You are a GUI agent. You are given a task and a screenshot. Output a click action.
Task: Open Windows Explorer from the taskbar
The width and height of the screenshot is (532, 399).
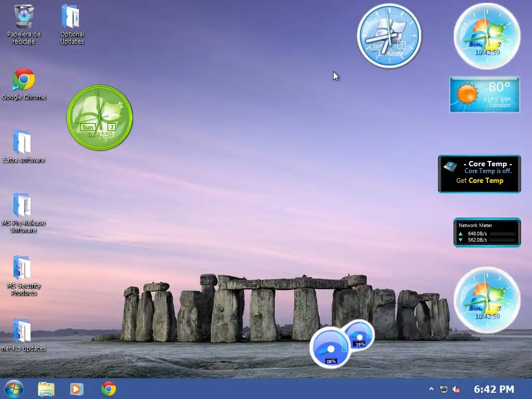46,389
